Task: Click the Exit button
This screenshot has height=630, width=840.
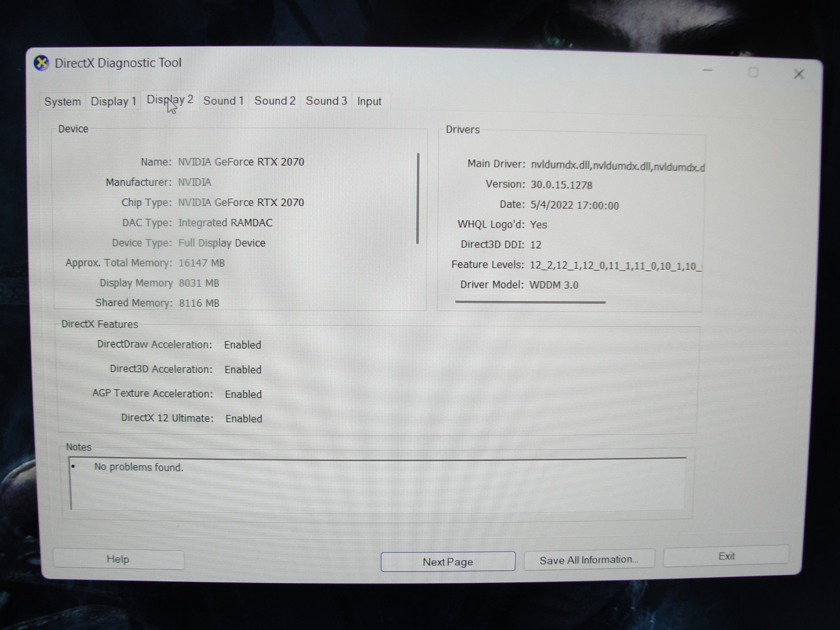Action: 726,556
